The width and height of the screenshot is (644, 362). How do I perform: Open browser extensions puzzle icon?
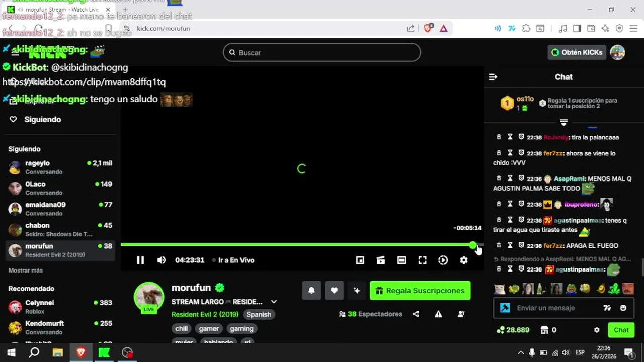tap(526, 28)
